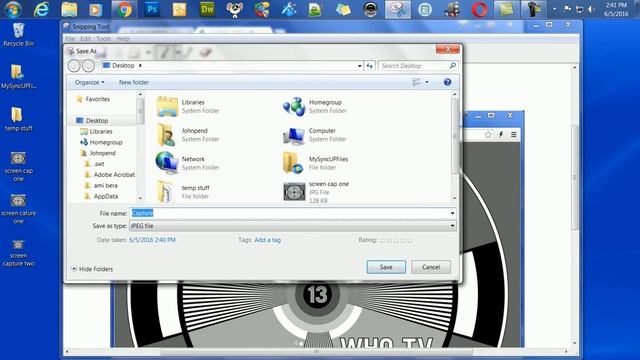Select the Johnpend system folder in list
Screen dimensions: 640x360
point(188,135)
